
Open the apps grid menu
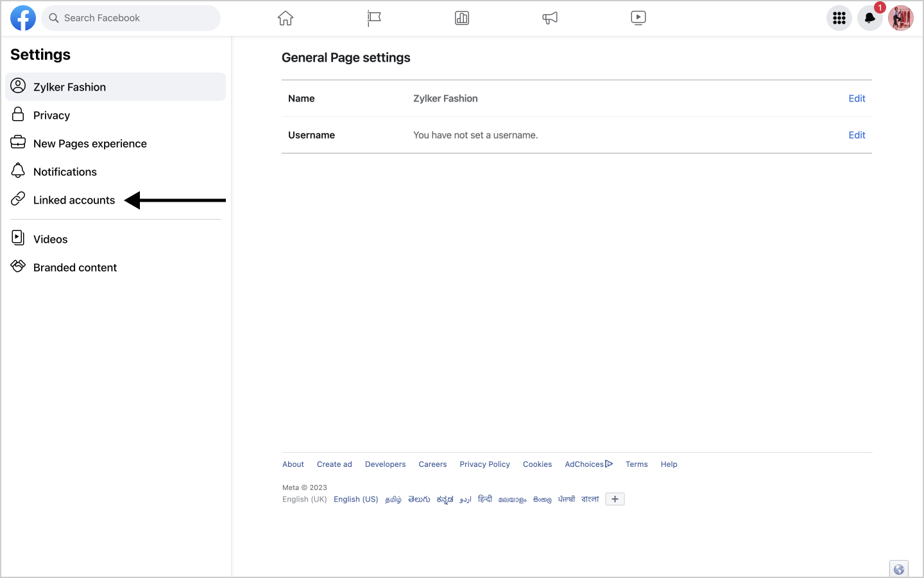pyautogui.click(x=839, y=18)
